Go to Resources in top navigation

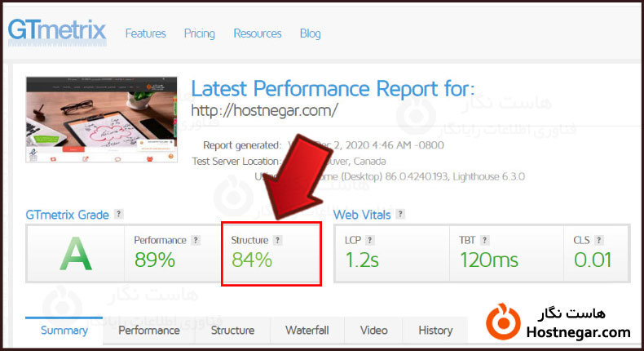pos(258,33)
